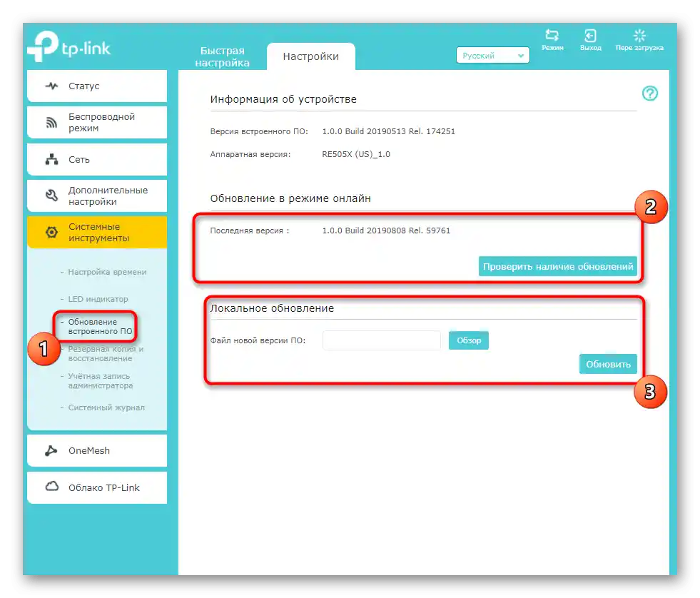Screen dimensions: 700x598
Task: Click Последняя версия label
Action: (x=250, y=230)
